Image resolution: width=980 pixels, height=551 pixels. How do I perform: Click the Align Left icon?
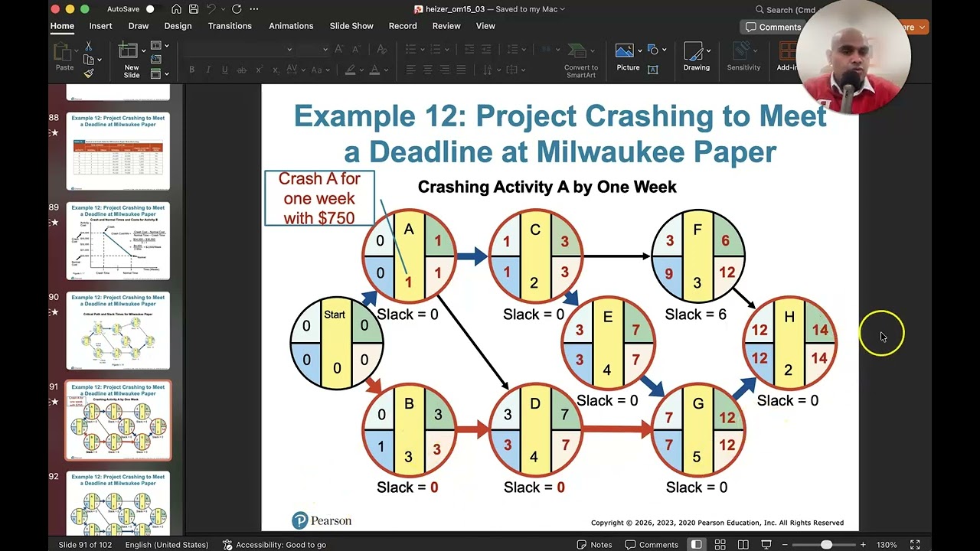pos(411,70)
